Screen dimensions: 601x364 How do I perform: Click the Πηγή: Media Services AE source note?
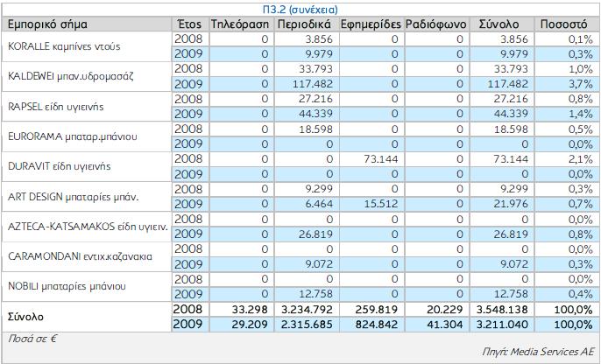(537, 352)
